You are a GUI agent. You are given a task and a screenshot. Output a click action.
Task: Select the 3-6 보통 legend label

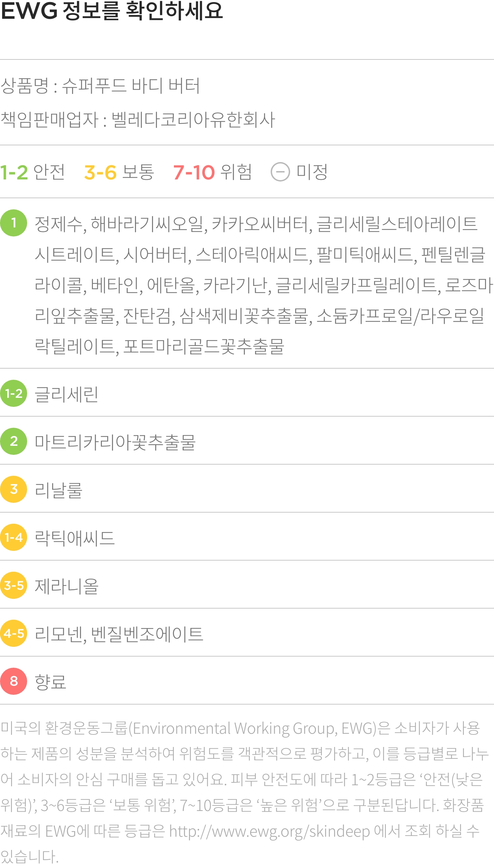coord(119,172)
